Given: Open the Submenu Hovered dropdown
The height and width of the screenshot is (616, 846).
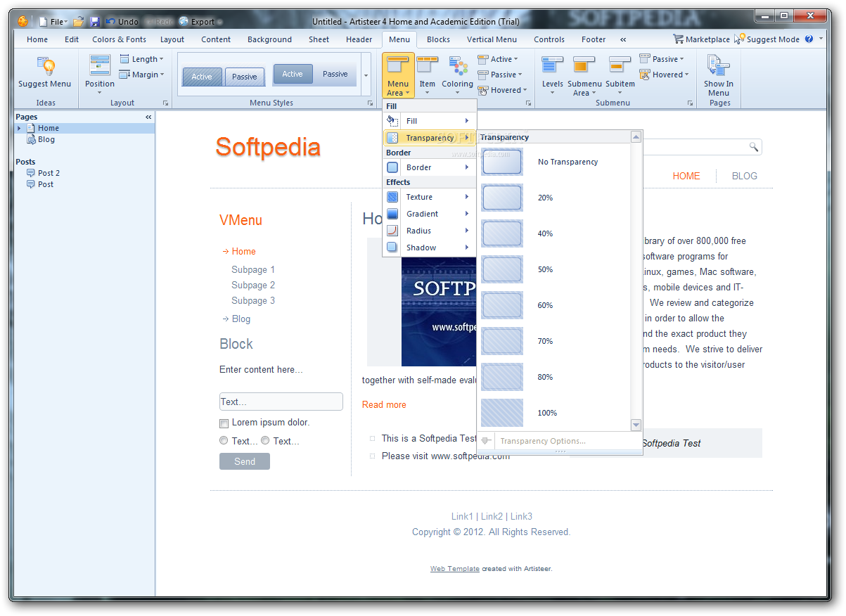Looking at the screenshot, I should click(x=665, y=75).
